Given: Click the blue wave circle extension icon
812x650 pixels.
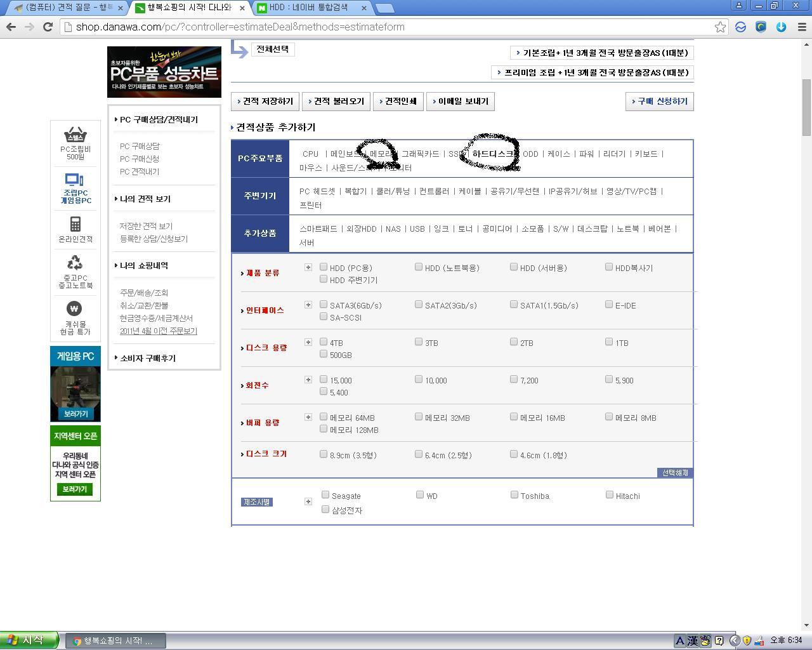Looking at the screenshot, I should (x=740, y=27).
